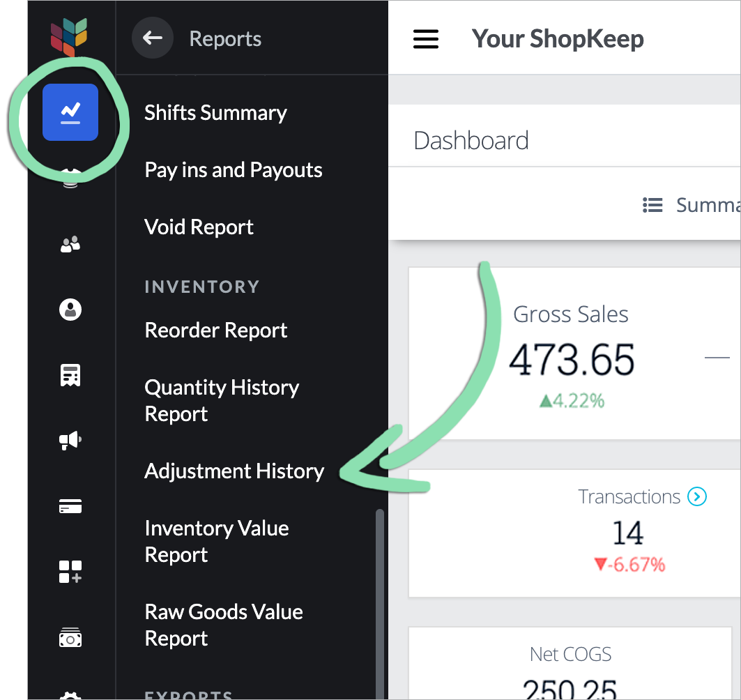Select Quantity History Report
Screen dimensions: 741x700
click(x=222, y=401)
